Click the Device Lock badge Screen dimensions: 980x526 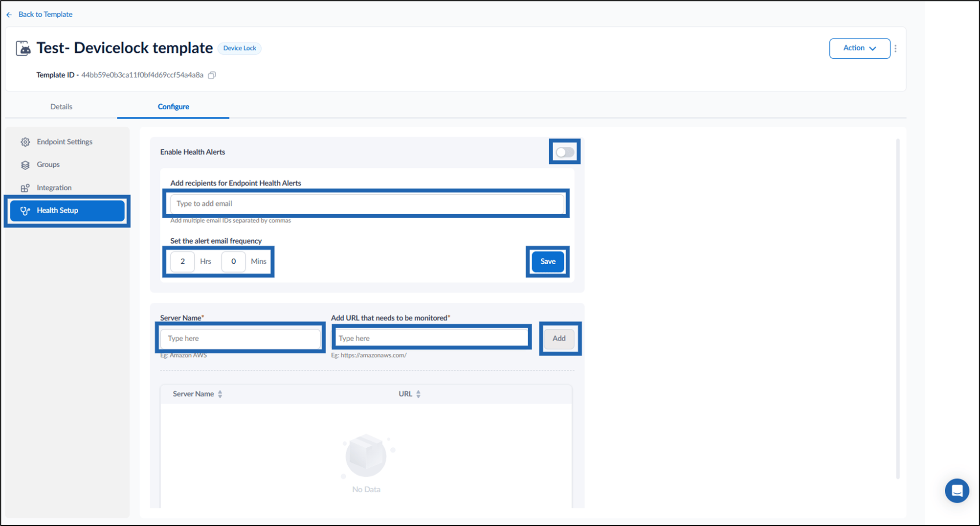point(240,48)
